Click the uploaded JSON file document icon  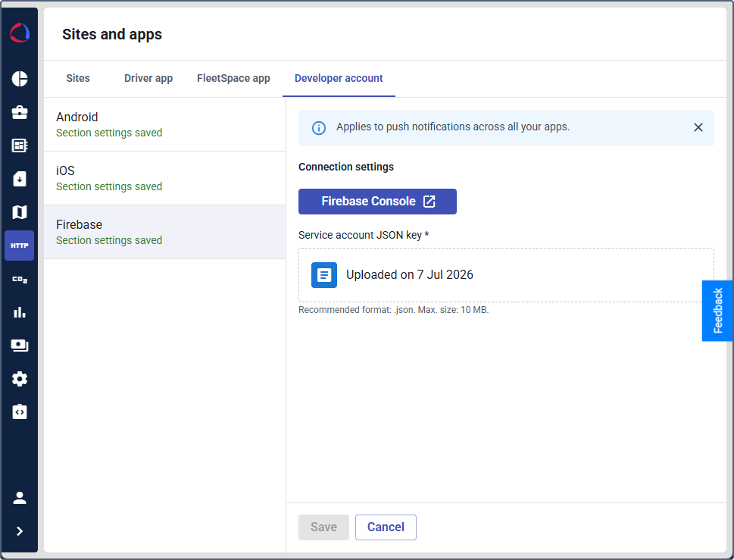click(x=324, y=275)
